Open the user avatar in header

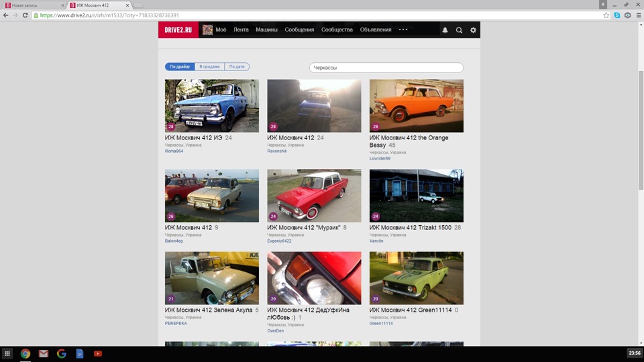coord(207,30)
